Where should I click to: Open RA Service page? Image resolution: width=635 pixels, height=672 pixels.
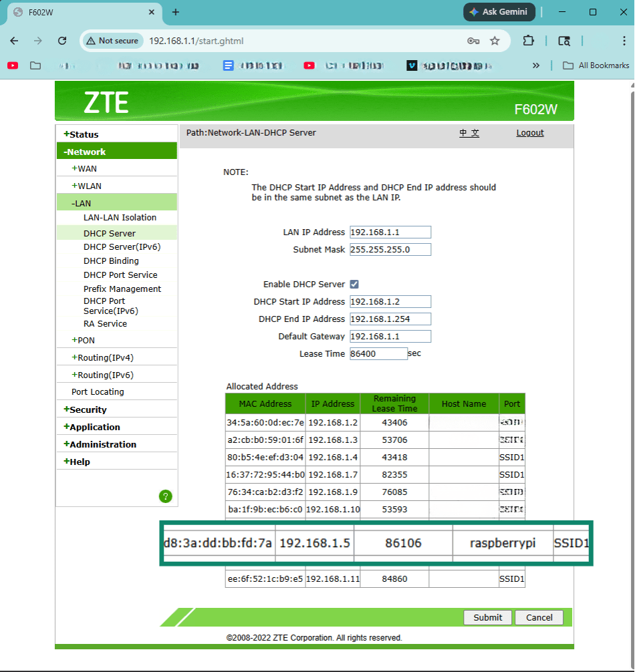(x=105, y=324)
